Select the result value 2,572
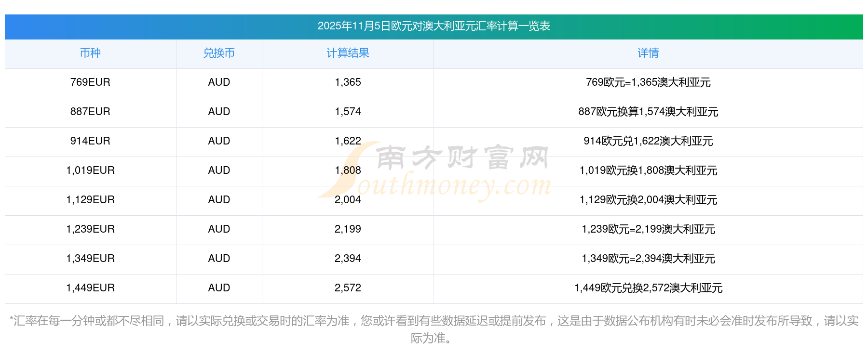This screenshot has height=353, width=868. pos(348,288)
